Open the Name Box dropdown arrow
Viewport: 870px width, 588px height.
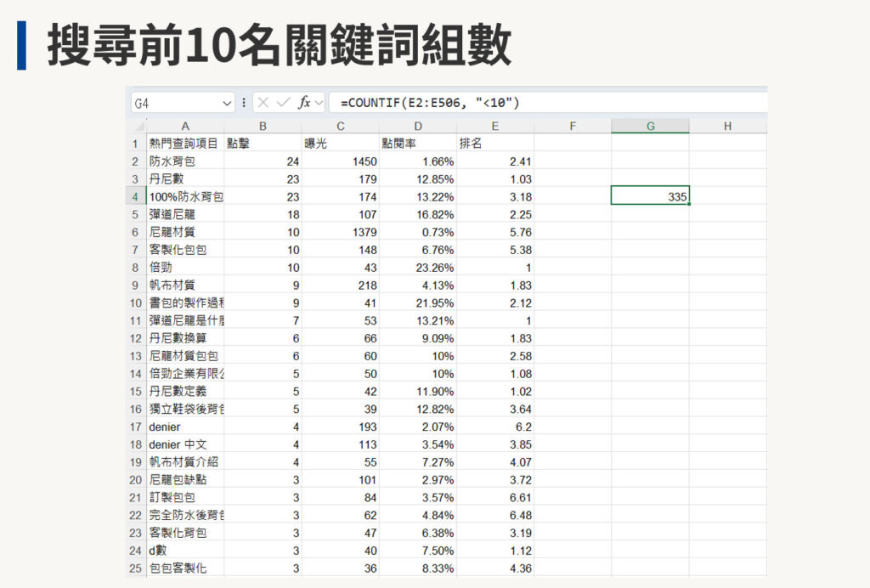click(x=228, y=103)
